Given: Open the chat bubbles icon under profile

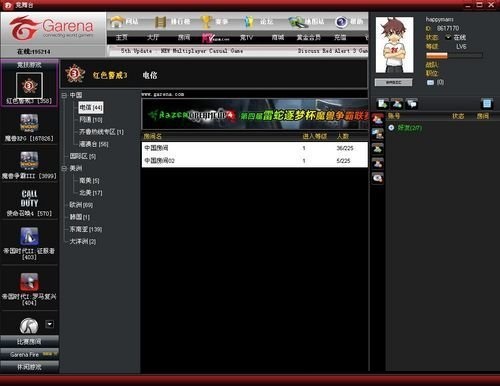Looking at the screenshot, I should coord(412,104).
